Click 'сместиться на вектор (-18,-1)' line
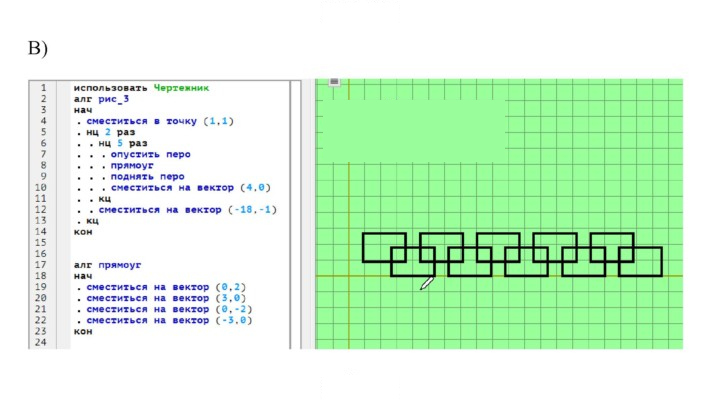The height and width of the screenshot is (404, 720). 187,210
